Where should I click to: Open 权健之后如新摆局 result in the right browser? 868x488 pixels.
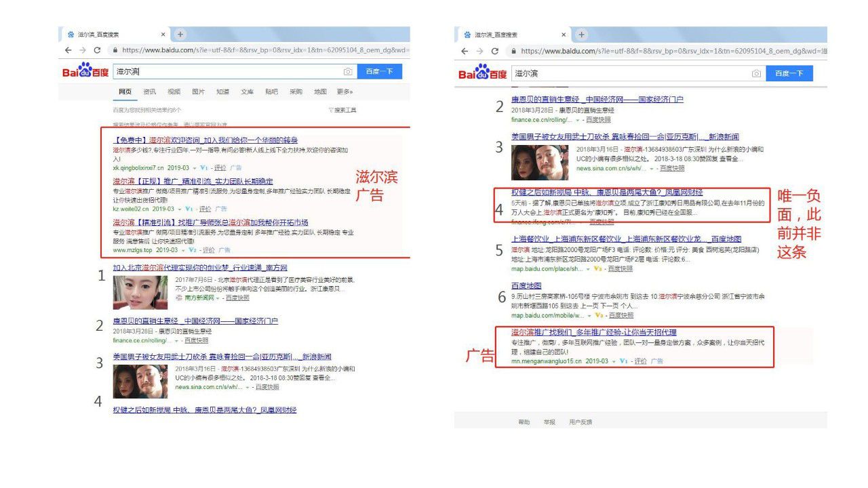[607, 192]
